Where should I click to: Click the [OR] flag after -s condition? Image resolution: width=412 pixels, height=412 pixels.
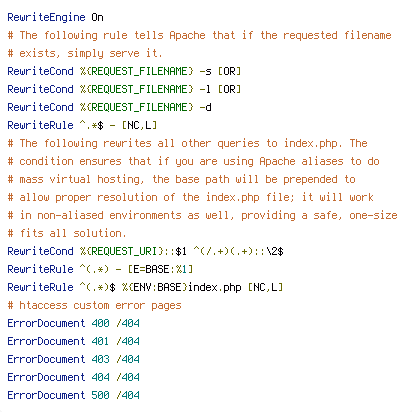click(229, 71)
